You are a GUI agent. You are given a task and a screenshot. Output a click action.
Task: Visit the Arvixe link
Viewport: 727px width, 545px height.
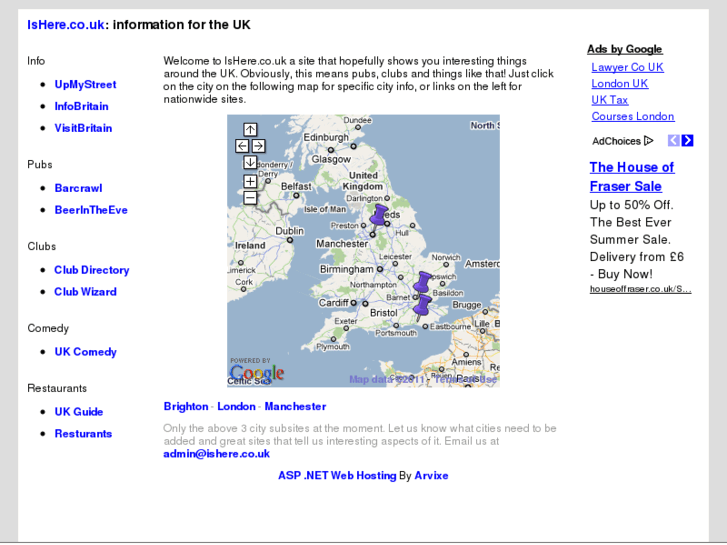click(431, 475)
